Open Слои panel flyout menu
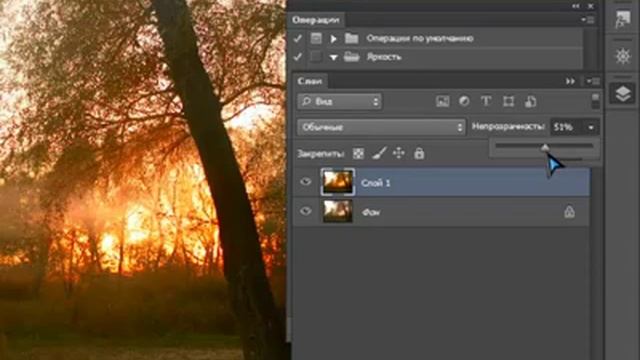640x360 pixels. click(593, 81)
